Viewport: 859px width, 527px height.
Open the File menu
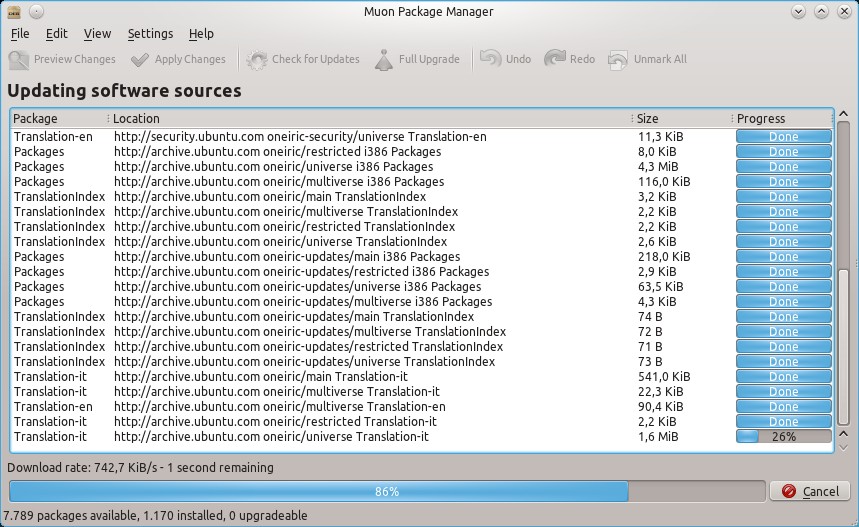pos(20,34)
